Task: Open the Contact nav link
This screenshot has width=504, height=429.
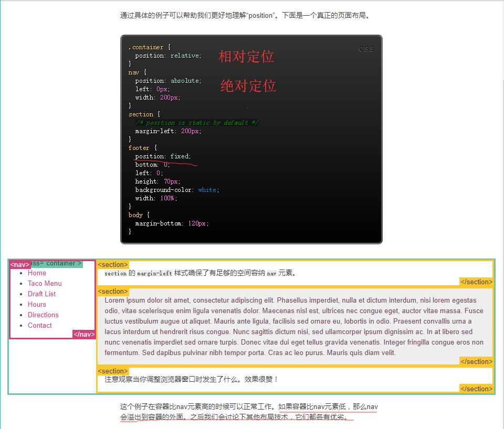Action: [39, 325]
